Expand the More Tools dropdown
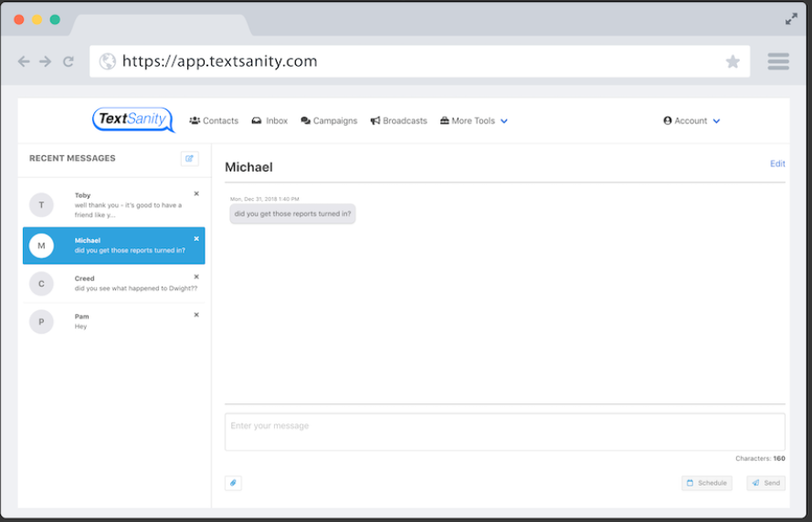Viewport: 812px width, 522px height. point(474,120)
